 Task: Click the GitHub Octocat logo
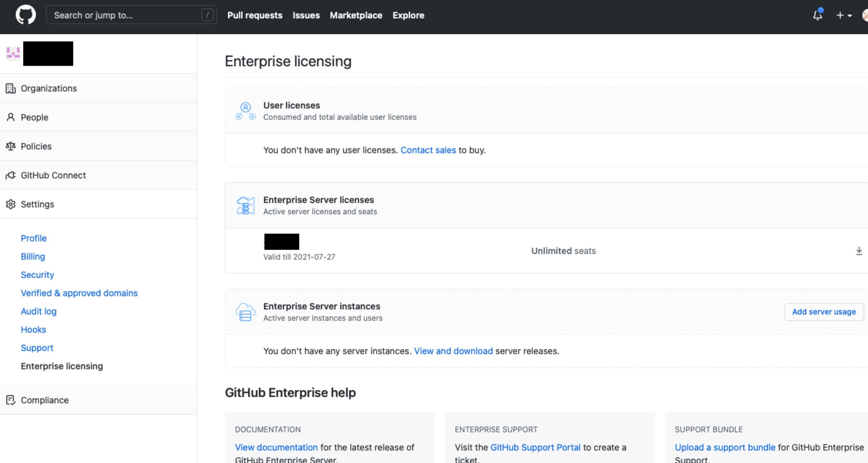[x=25, y=15]
